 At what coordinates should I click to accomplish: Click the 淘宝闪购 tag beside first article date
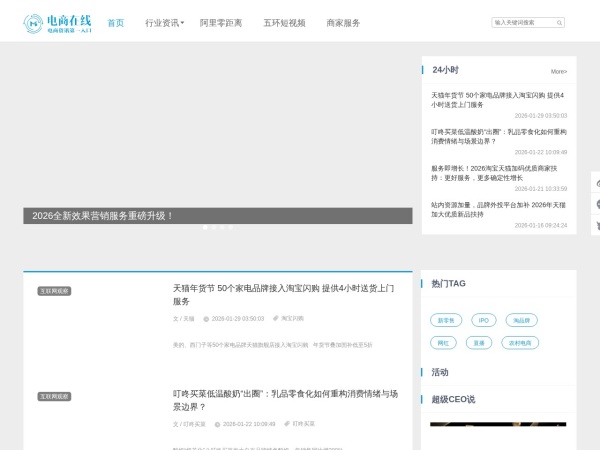coord(292,318)
